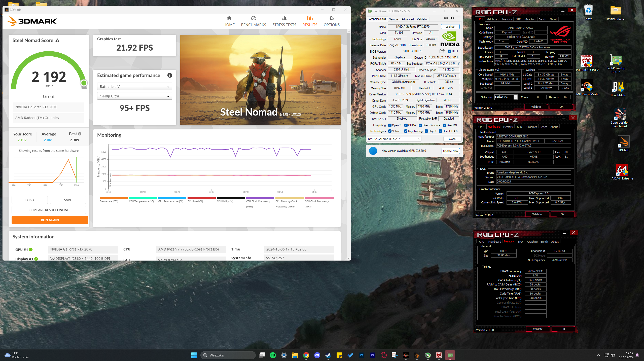Click the info icon beside Best score
The height and width of the screenshot is (361, 644).
(x=80, y=134)
